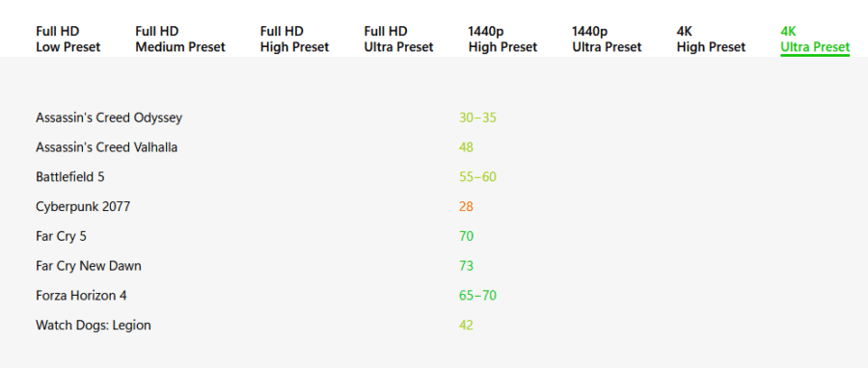Click the 73 FPS value for Far Cry New Dawn
The width and height of the screenshot is (868, 368).
pos(466,266)
